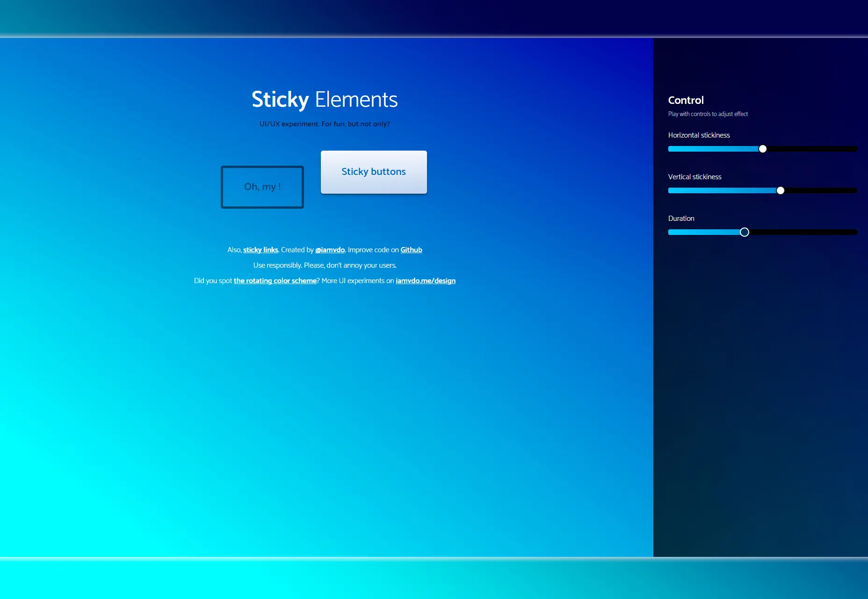Click the 'Use responsibly' message text
The height and width of the screenshot is (599, 868).
[325, 265]
